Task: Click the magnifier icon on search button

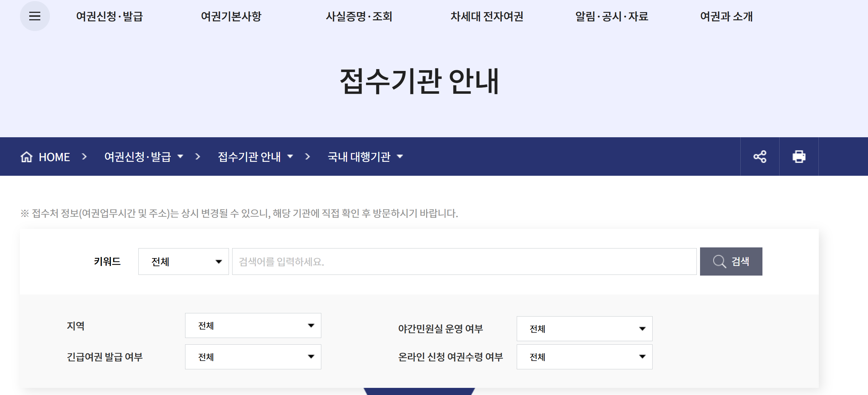Action: tap(719, 261)
